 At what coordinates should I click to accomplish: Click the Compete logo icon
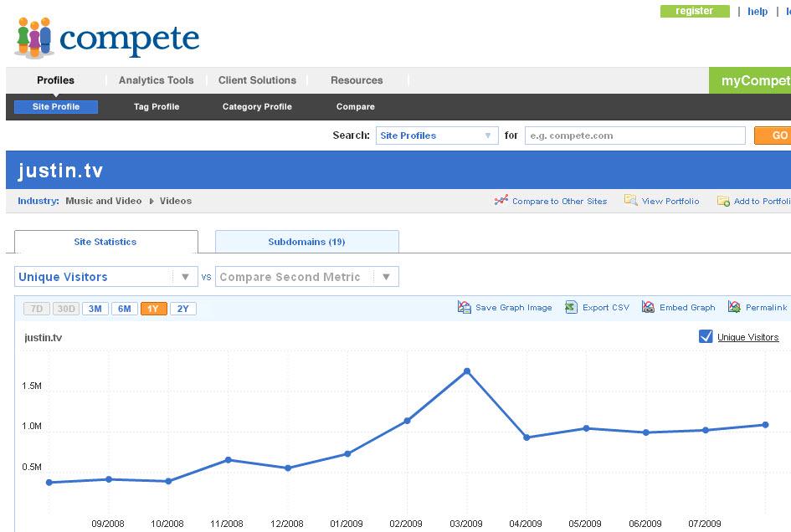pos(33,38)
